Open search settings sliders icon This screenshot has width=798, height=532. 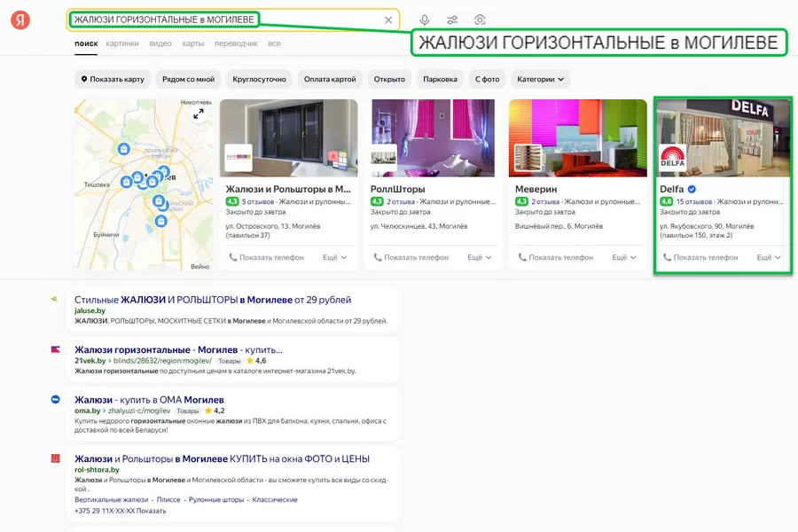[x=452, y=20]
